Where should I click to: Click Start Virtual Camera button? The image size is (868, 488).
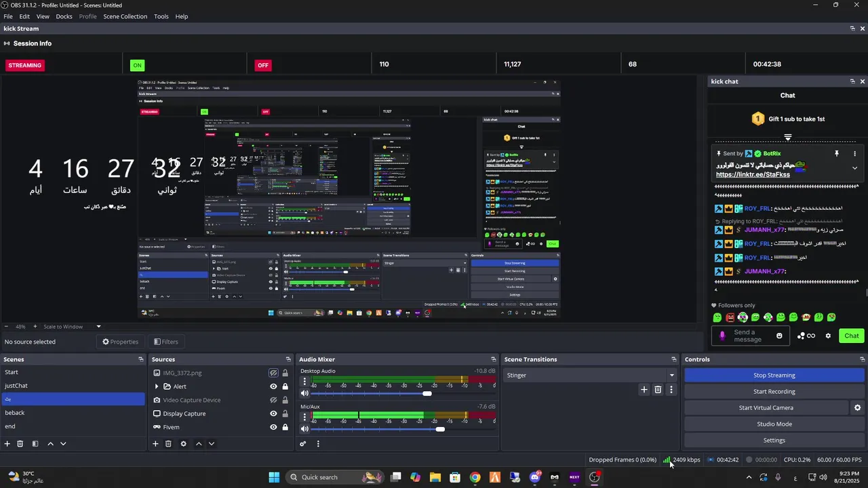pyautogui.click(x=766, y=408)
